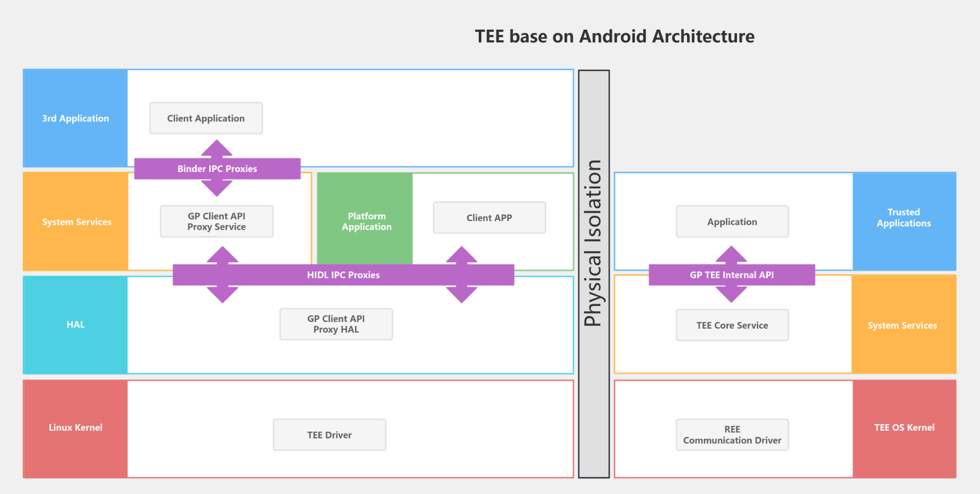980x494 pixels.
Task: Expand the HAL layer section
Action: (75, 324)
